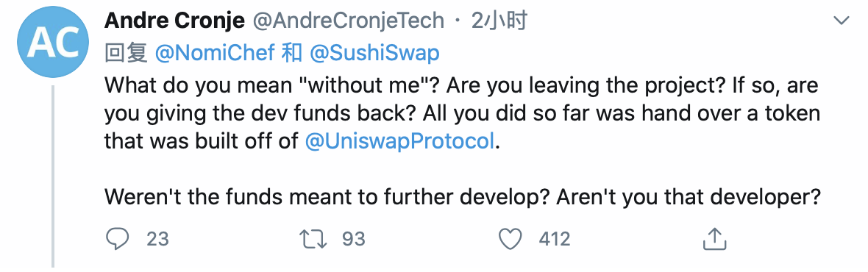View the 93 retweets count

pos(354,239)
